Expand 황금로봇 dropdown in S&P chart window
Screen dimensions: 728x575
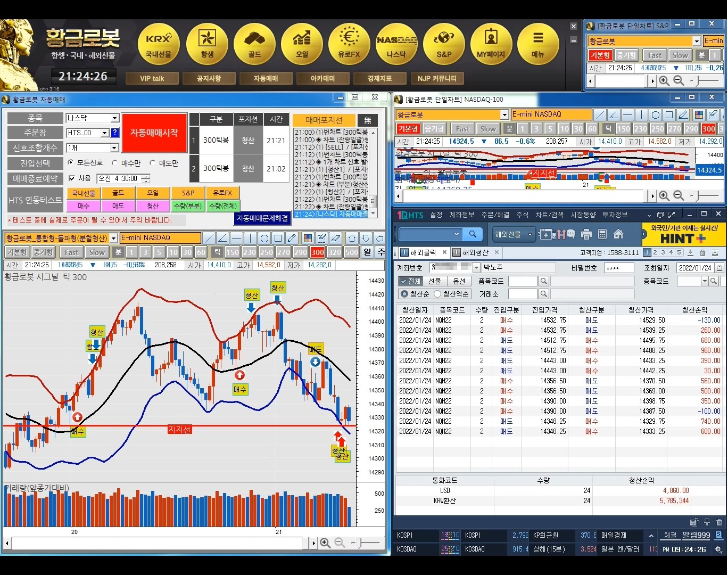(x=697, y=41)
